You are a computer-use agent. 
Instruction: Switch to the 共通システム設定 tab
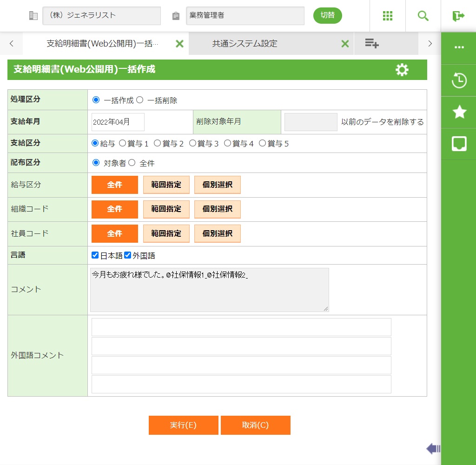coord(245,44)
